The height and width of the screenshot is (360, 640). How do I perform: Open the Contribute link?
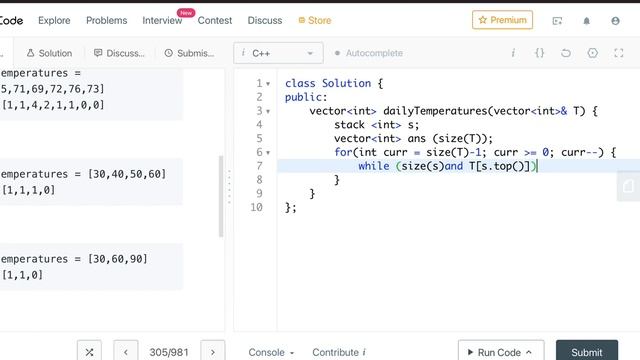pos(339,352)
